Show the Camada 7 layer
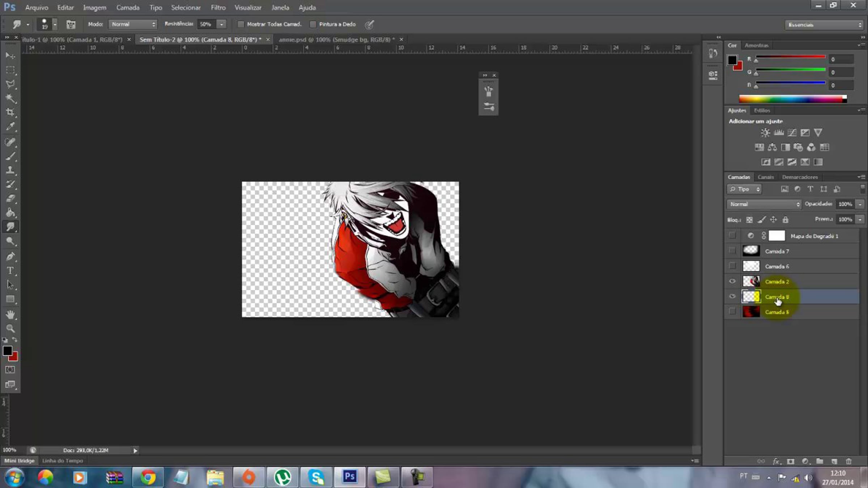The image size is (868, 488). click(732, 251)
